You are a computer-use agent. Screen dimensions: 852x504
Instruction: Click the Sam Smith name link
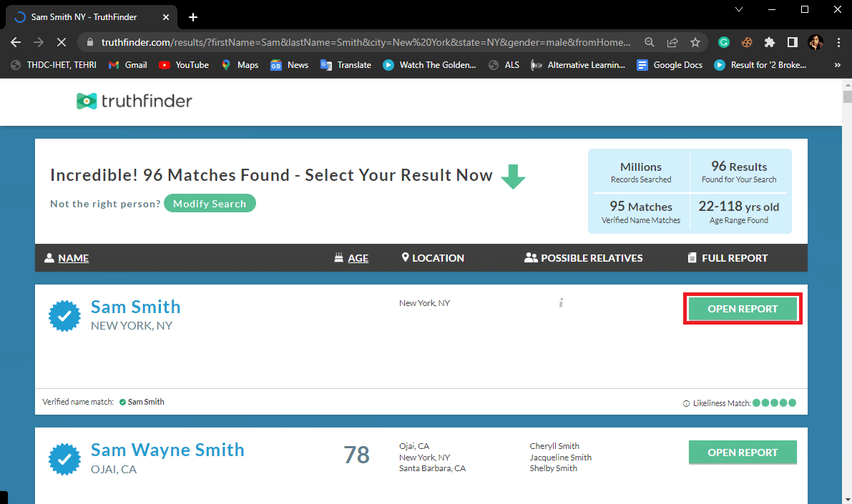click(136, 307)
